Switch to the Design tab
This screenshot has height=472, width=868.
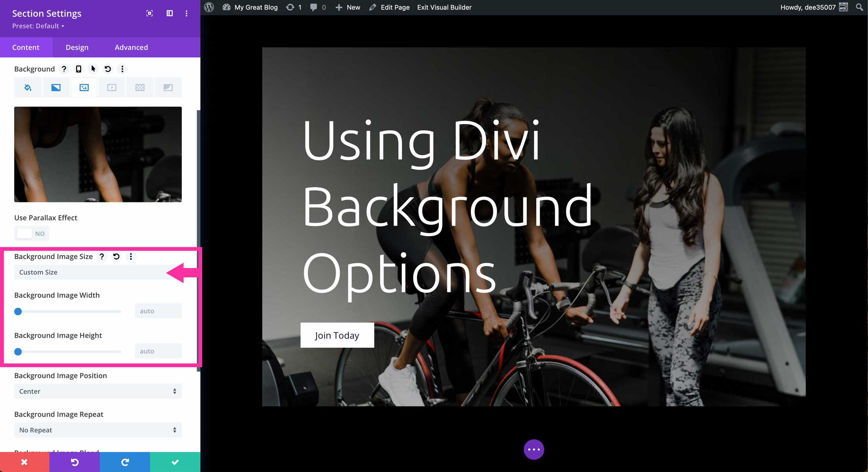[77, 47]
